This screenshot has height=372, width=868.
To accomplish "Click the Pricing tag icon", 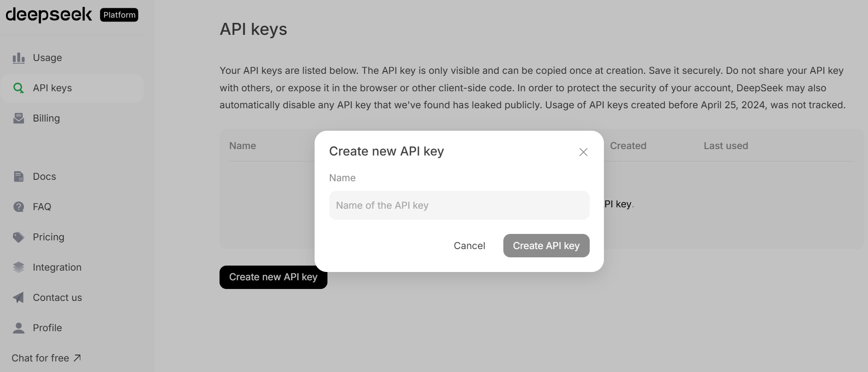I will [x=18, y=237].
